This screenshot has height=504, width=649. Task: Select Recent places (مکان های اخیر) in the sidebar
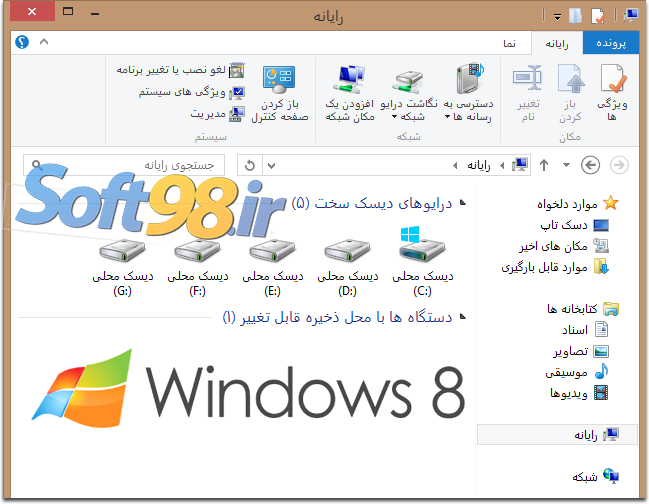pyautogui.click(x=565, y=246)
